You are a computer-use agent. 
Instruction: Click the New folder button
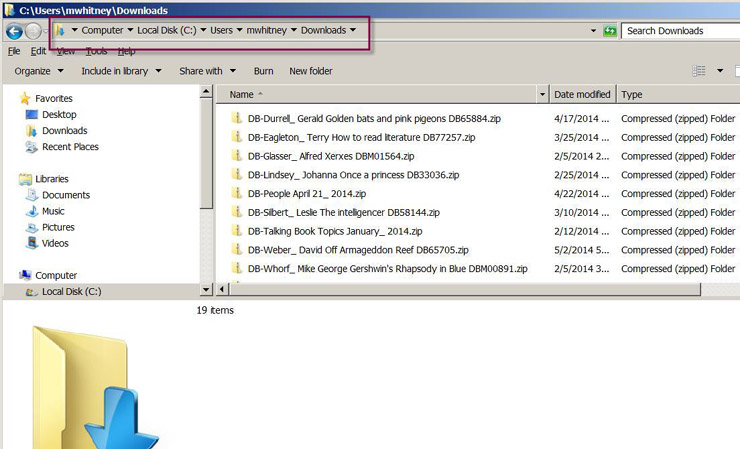point(311,71)
